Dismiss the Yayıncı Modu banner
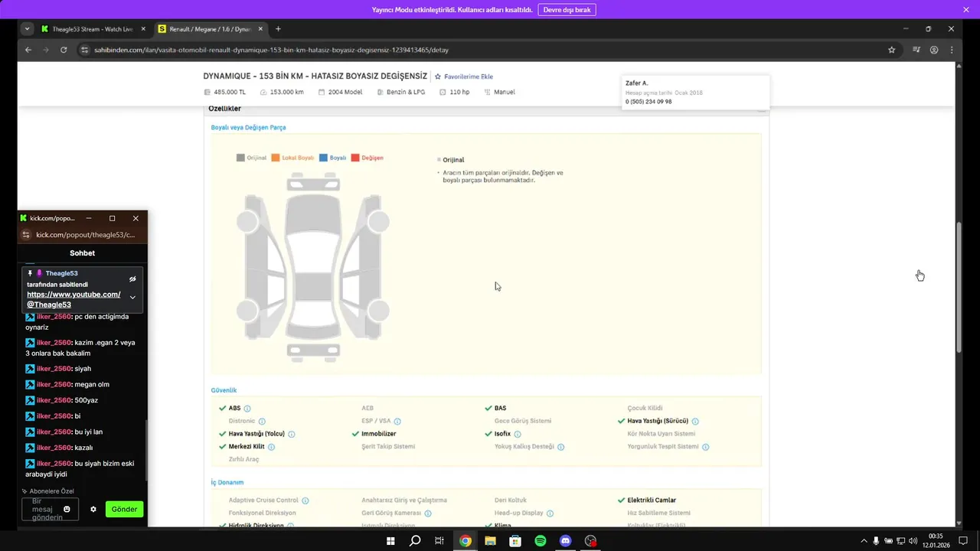Screen dimensions: 980x551 (x=966, y=10)
